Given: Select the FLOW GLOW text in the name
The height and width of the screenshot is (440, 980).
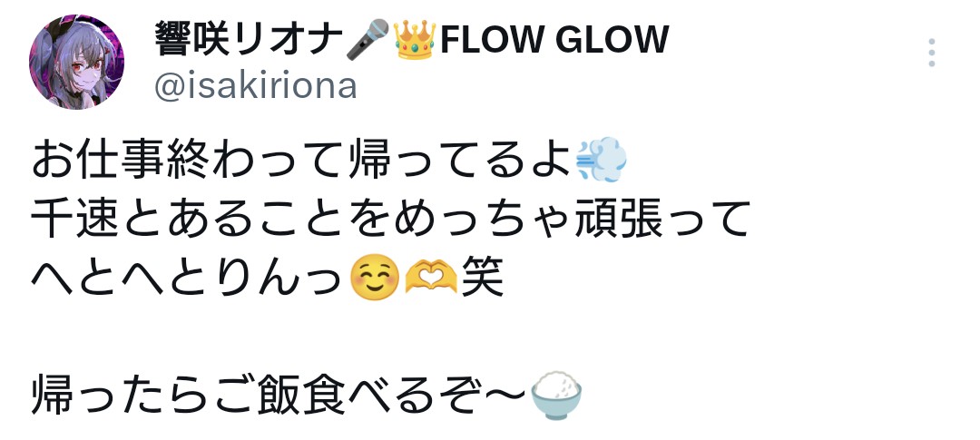Looking at the screenshot, I should [x=554, y=40].
